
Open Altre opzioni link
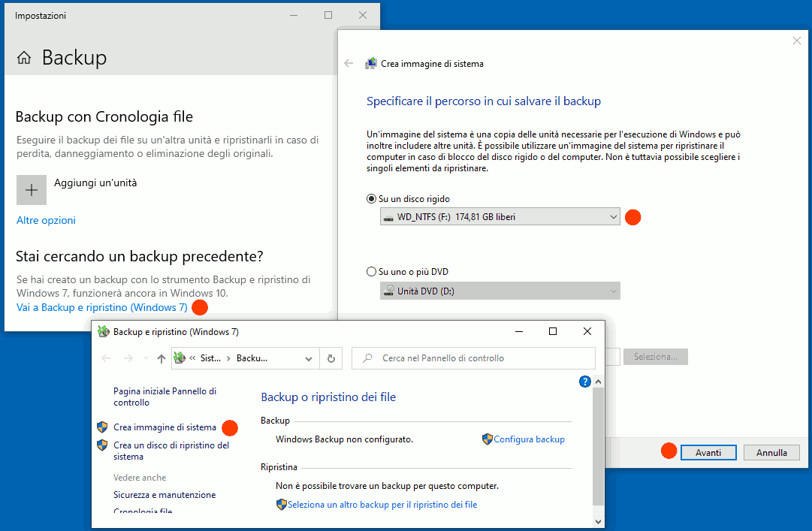click(x=46, y=221)
